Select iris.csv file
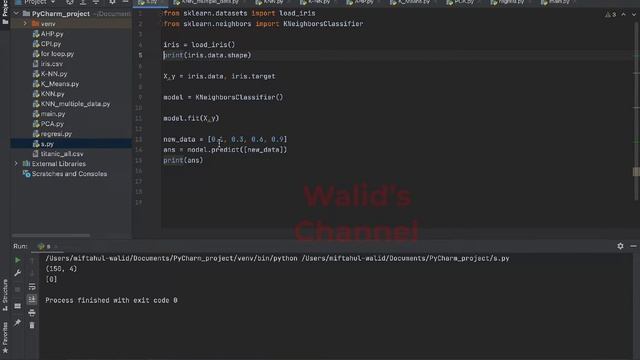The image size is (640, 360). coord(47,64)
